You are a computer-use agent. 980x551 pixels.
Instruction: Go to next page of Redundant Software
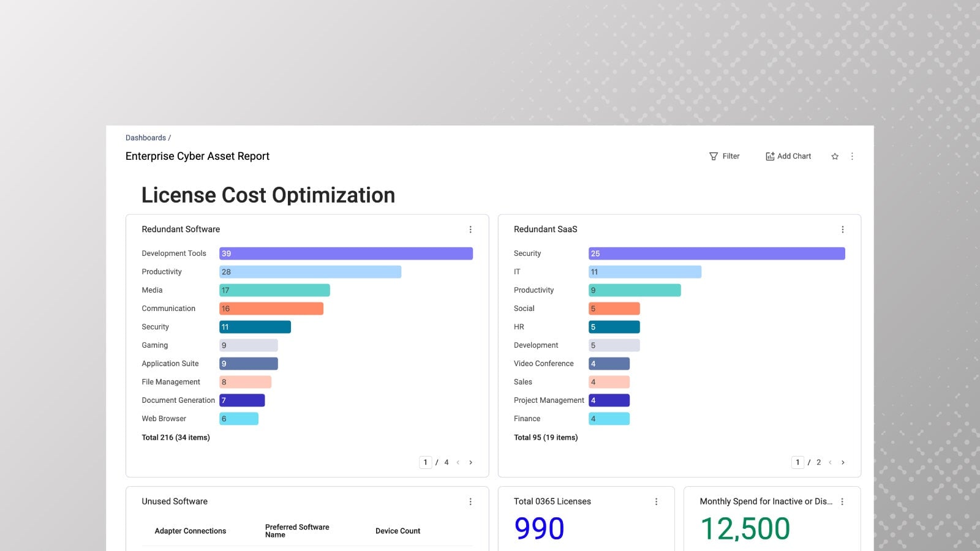tap(470, 462)
